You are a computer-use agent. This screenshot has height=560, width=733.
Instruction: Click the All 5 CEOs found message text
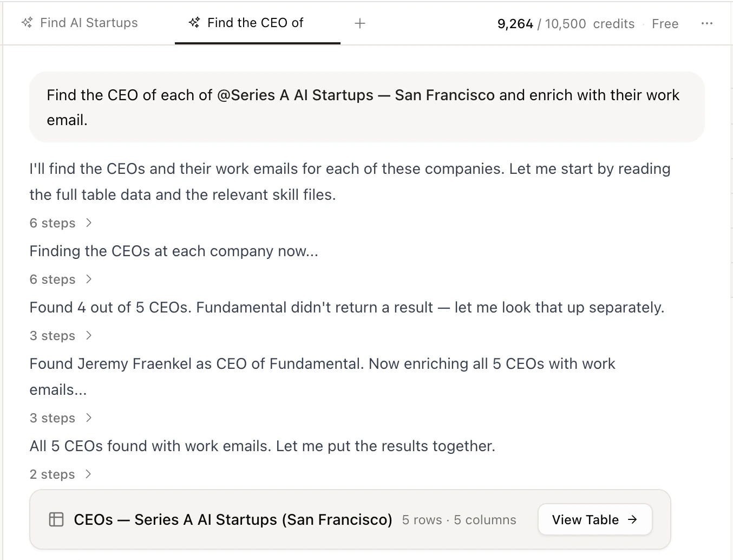coord(262,446)
